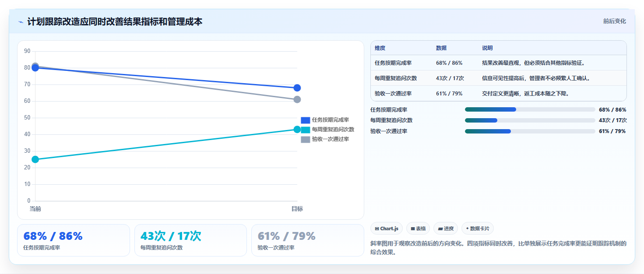Screen dimensions: 644x274
Task: Click the 说明 column header
Action: (x=487, y=48)
